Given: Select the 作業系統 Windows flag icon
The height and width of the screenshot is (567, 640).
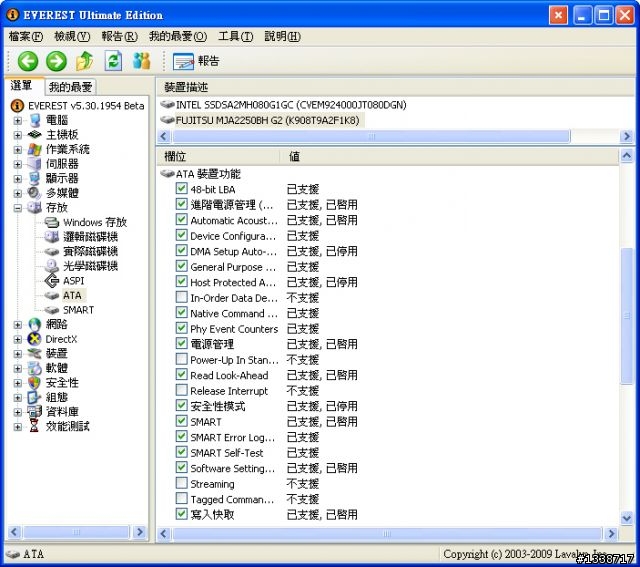Looking at the screenshot, I should click(x=35, y=149).
